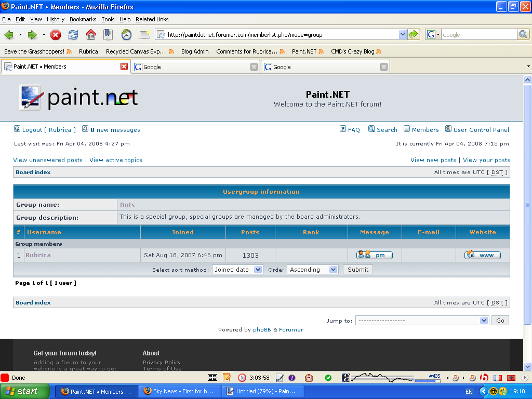
Task: Click the phpBB link in footer
Action: point(262,329)
